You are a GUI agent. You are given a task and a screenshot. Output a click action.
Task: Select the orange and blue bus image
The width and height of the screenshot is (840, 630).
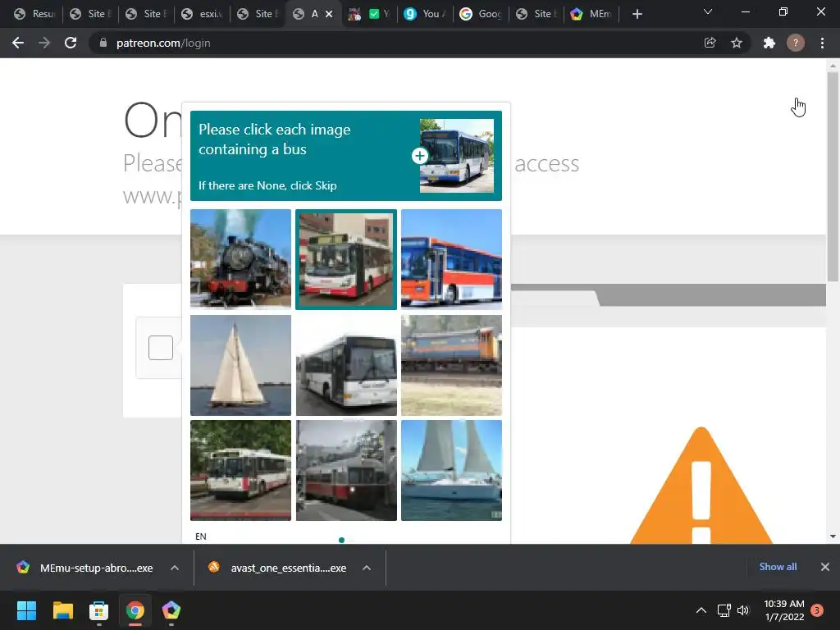click(452, 259)
